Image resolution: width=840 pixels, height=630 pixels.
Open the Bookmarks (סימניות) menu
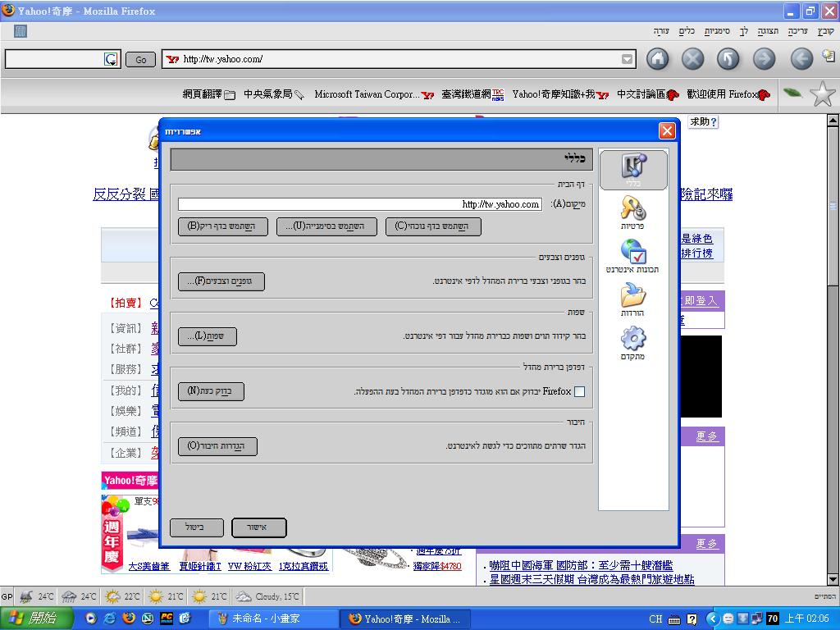click(x=717, y=31)
